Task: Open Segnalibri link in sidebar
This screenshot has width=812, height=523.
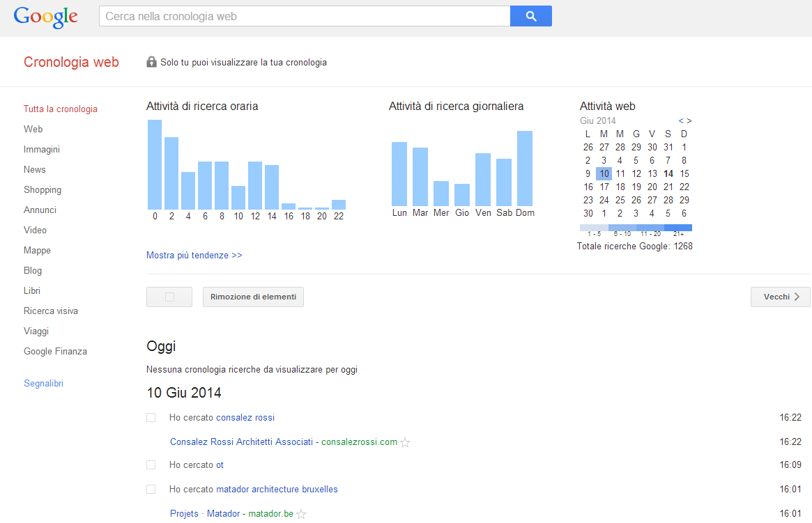Action: [x=43, y=383]
